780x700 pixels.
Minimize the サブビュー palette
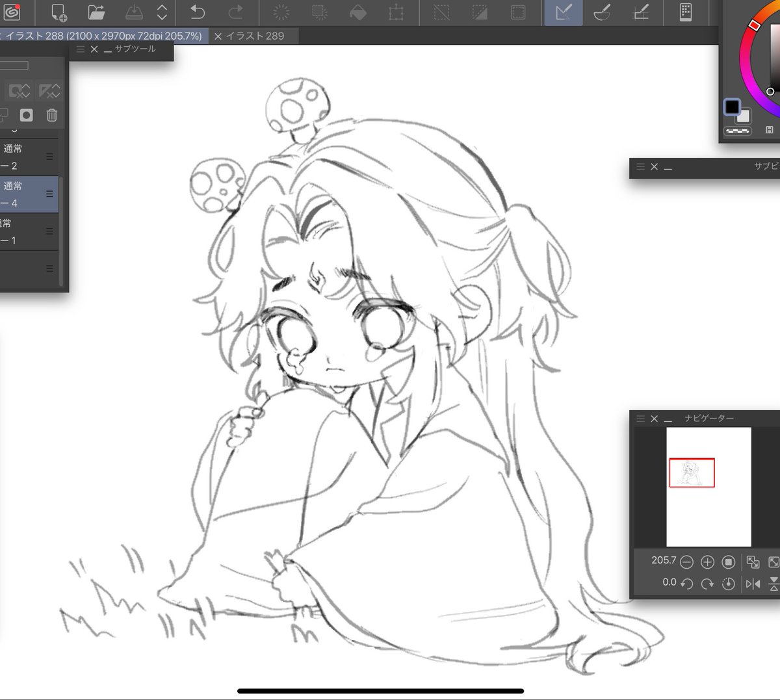668,168
